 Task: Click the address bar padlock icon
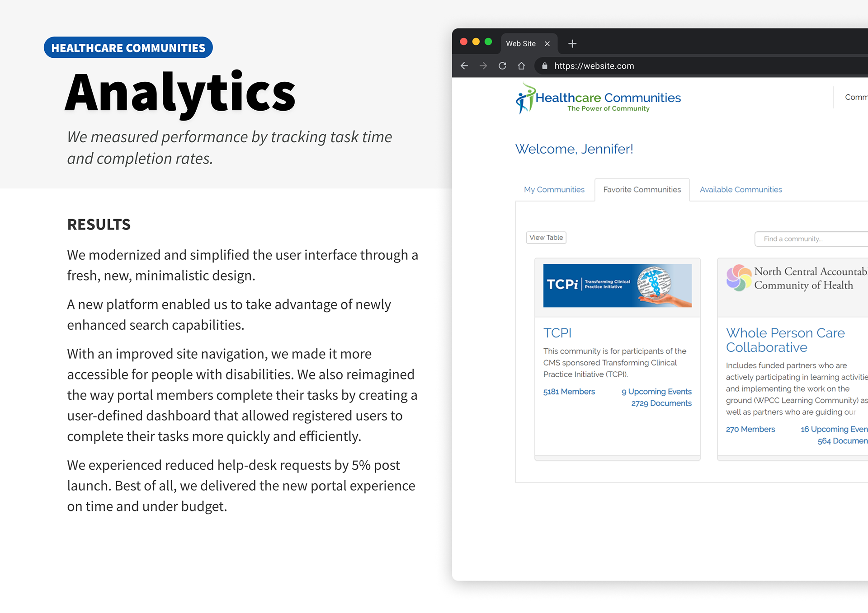(x=545, y=66)
